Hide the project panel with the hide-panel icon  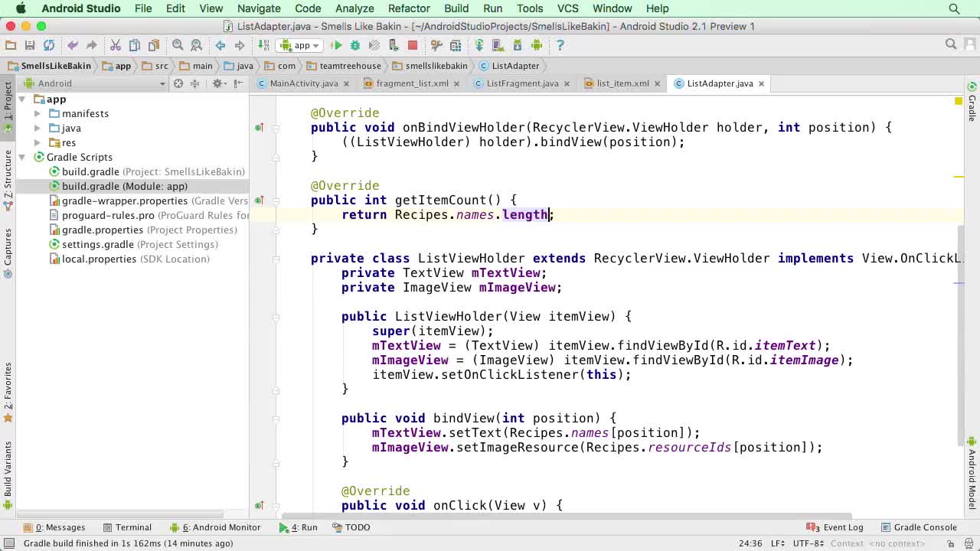coord(238,83)
